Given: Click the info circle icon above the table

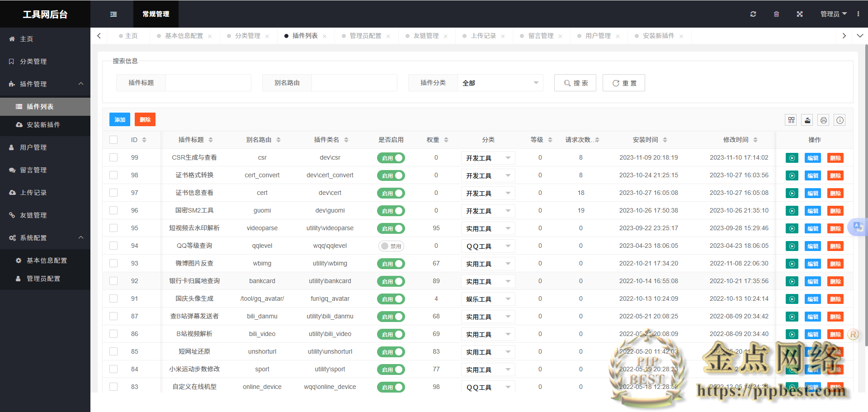Looking at the screenshot, I should 840,120.
